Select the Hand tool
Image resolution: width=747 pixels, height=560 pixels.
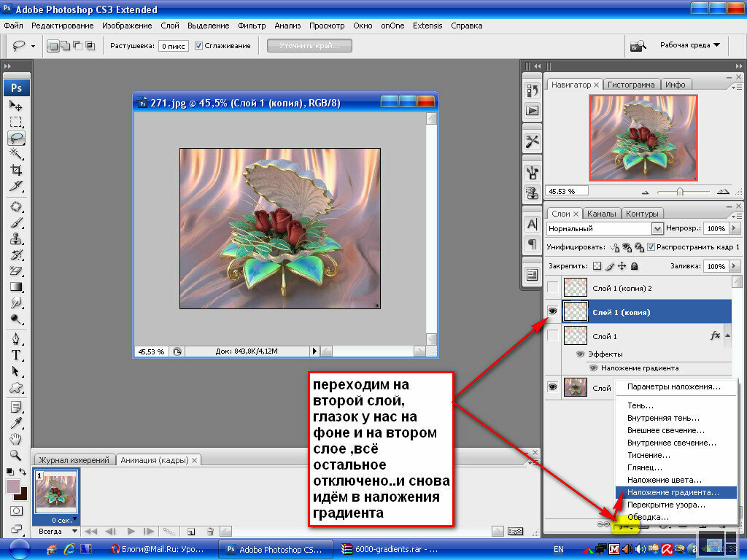(16, 438)
